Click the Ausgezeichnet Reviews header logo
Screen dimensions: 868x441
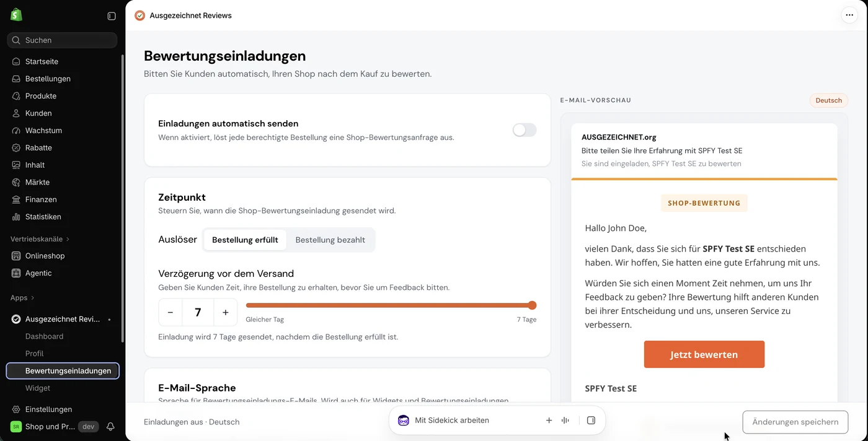point(140,15)
